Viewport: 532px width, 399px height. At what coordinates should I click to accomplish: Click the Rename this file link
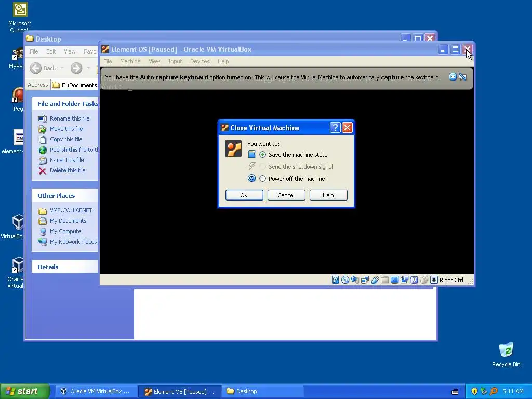(70, 118)
